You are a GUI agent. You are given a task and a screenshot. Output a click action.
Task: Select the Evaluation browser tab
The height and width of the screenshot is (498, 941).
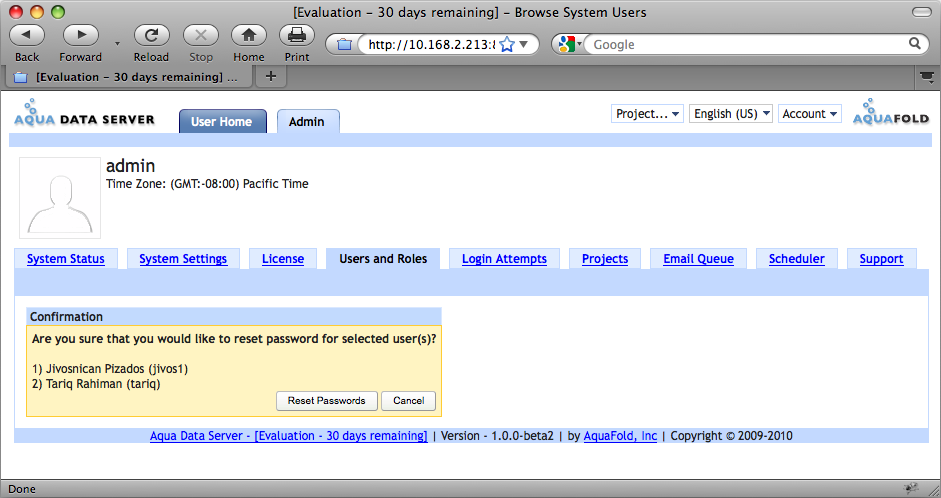pyautogui.click(x=128, y=77)
